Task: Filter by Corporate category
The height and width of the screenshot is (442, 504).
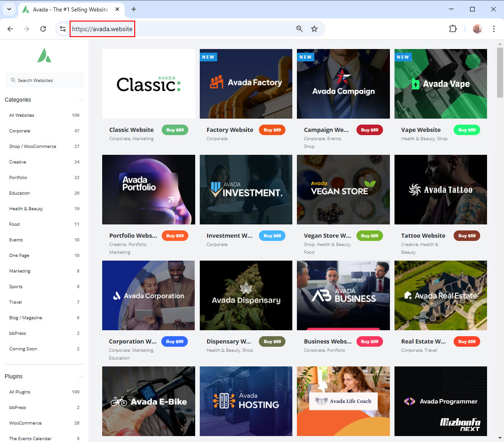Action: tap(44, 131)
